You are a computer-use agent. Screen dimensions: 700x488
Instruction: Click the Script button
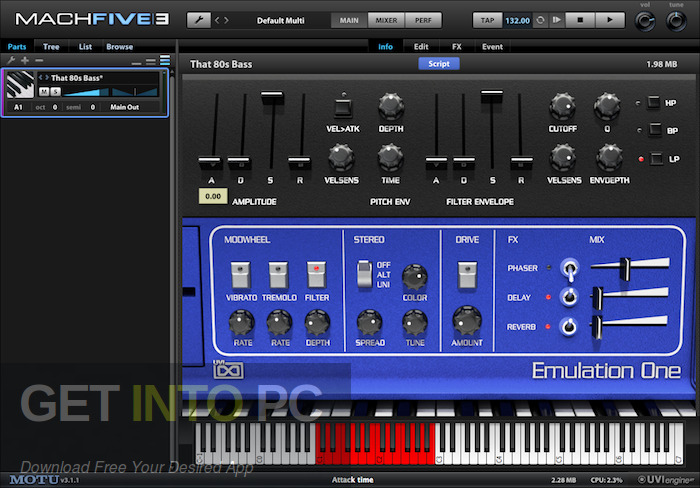[x=439, y=64]
